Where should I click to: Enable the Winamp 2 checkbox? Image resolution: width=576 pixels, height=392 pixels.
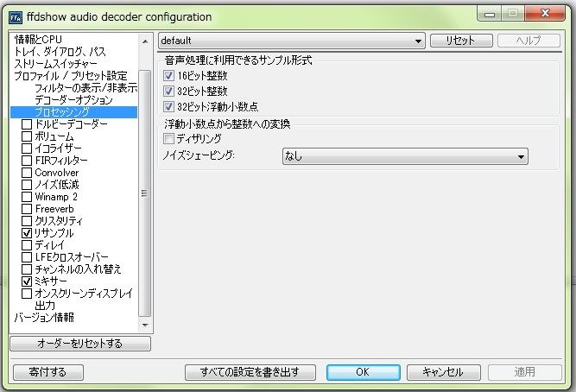(x=27, y=197)
